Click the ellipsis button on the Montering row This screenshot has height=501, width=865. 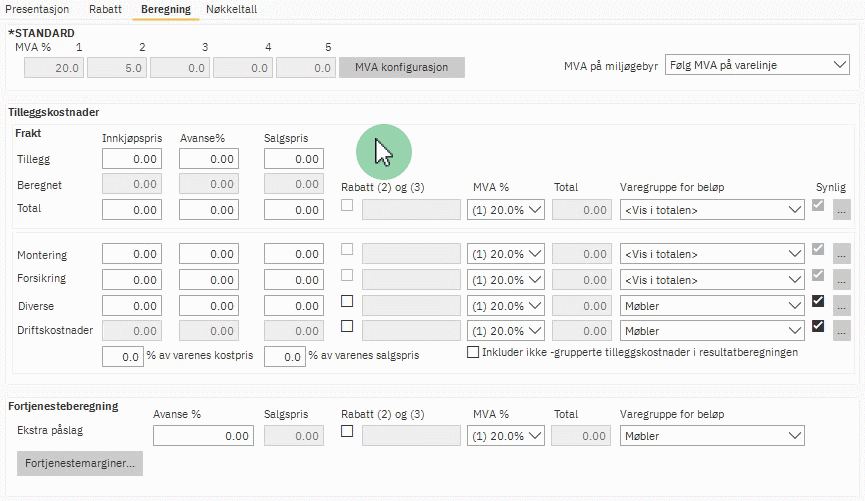pos(841,254)
